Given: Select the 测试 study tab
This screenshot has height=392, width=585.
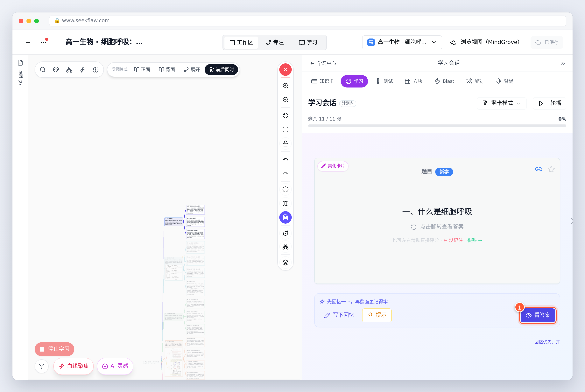Looking at the screenshot, I should pyautogui.click(x=384, y=81).
